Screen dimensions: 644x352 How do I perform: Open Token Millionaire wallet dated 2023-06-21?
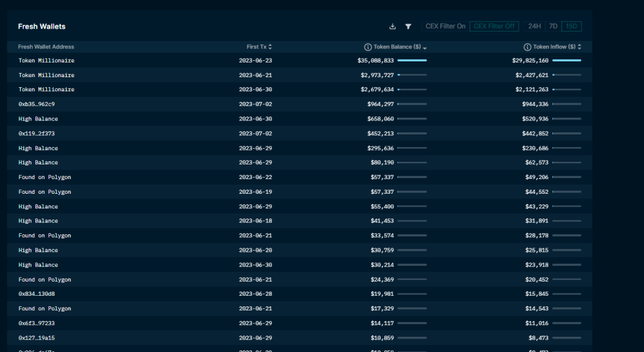47,75
